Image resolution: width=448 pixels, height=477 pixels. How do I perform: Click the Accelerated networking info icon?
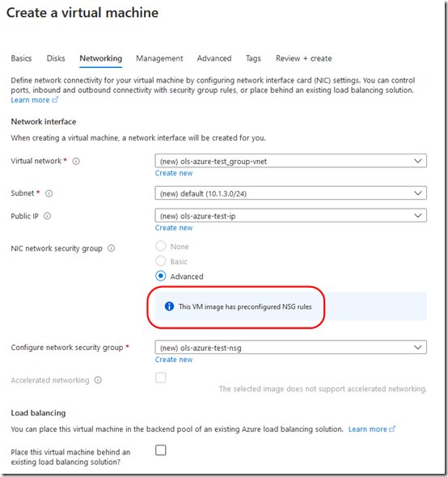98,380
